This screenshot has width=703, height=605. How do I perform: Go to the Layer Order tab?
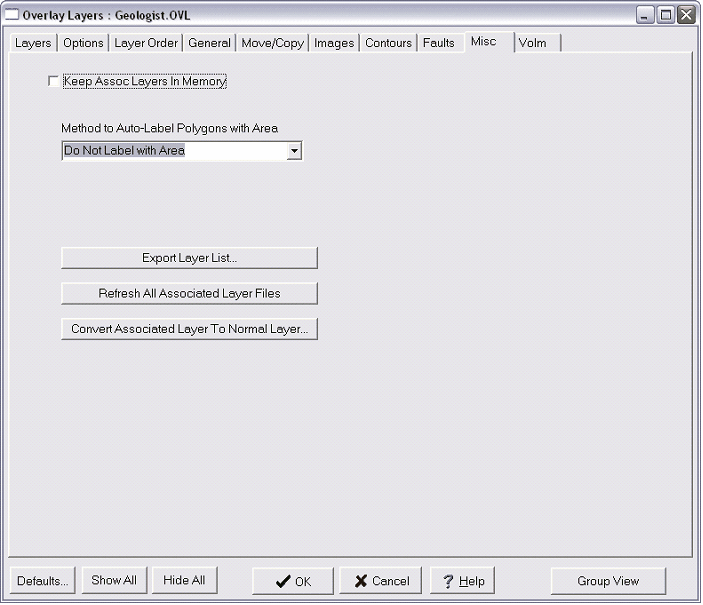click(x=146, y=43)
